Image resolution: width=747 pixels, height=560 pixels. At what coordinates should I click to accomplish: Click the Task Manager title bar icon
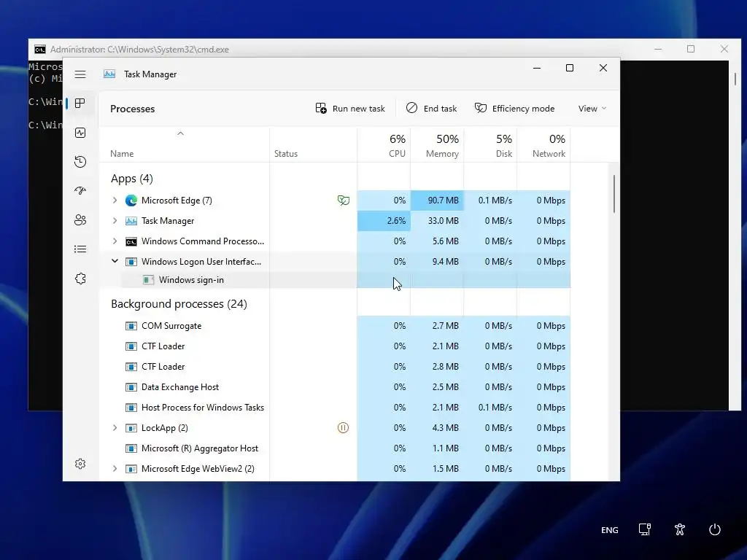(109, 74)
